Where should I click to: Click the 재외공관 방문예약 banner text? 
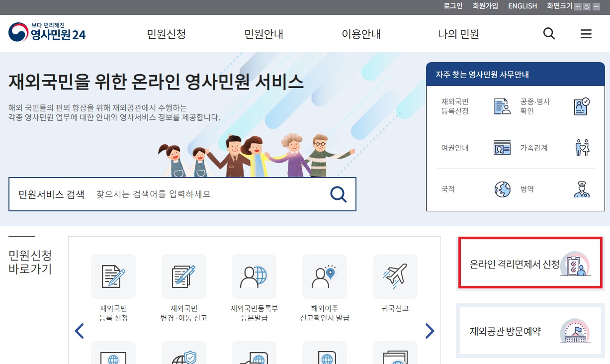[x=505, y=331]
